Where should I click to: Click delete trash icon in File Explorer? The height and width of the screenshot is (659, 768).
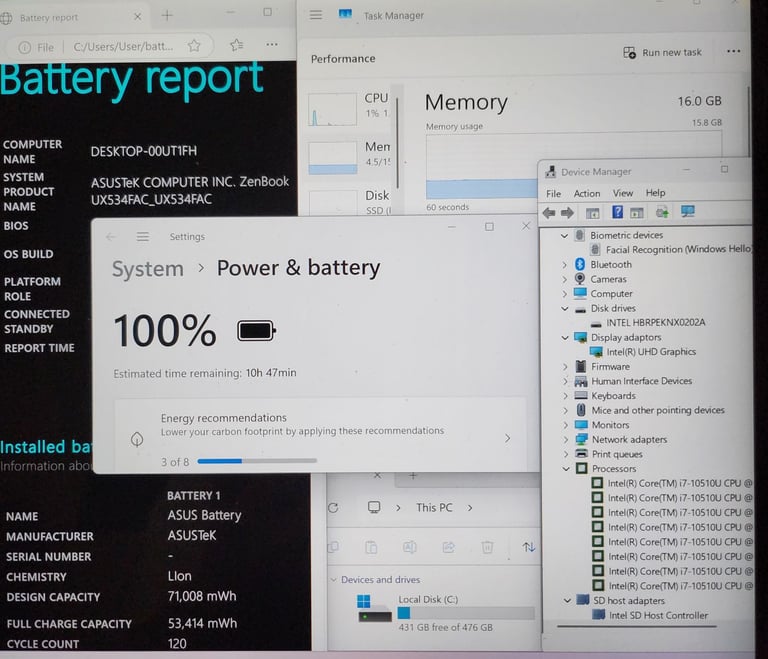(487, 547)
